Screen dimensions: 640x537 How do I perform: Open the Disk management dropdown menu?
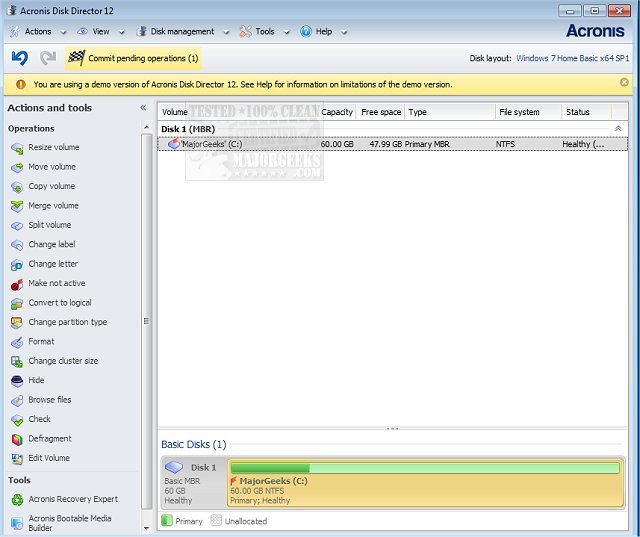pos(182,32)
